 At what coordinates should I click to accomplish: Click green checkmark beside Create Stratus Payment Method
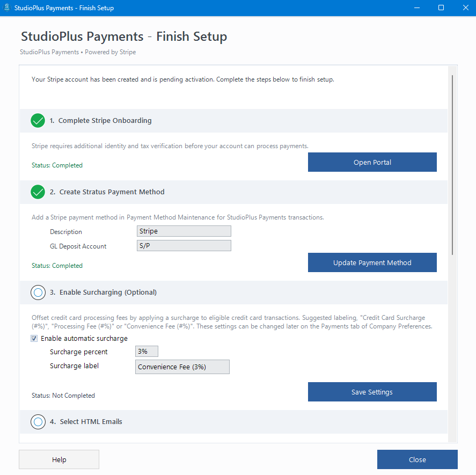click(38, 192)
